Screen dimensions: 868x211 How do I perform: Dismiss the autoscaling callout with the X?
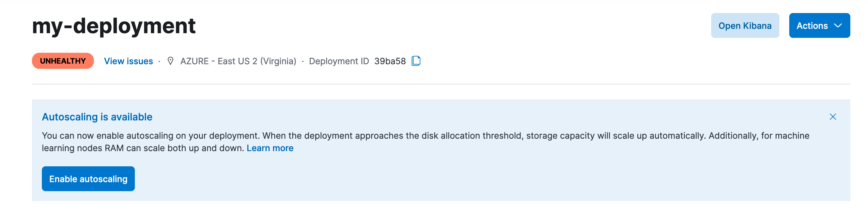click(833, 117)
